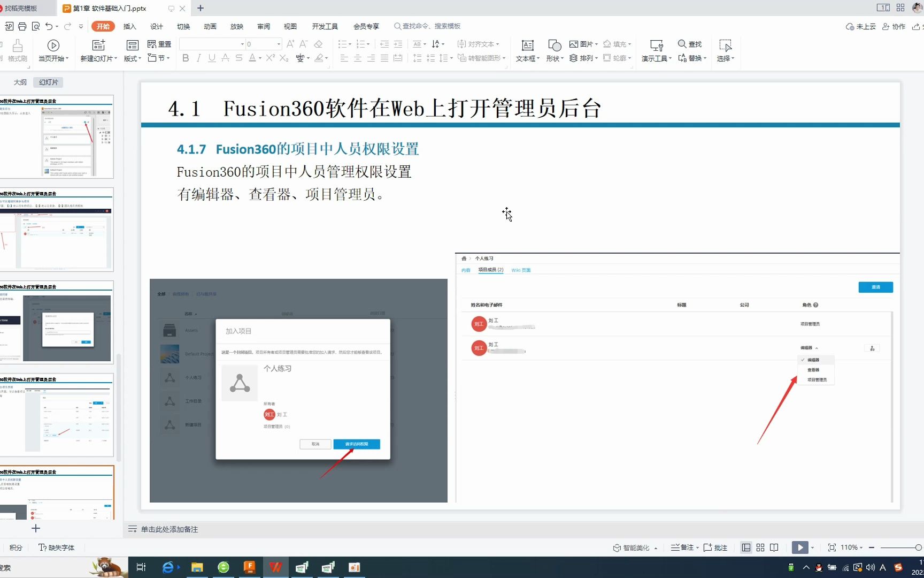Image resolution: width=924 pixels, height=578 pixels.
Task: Click the 批注 comments button
Action: point(715,547)
